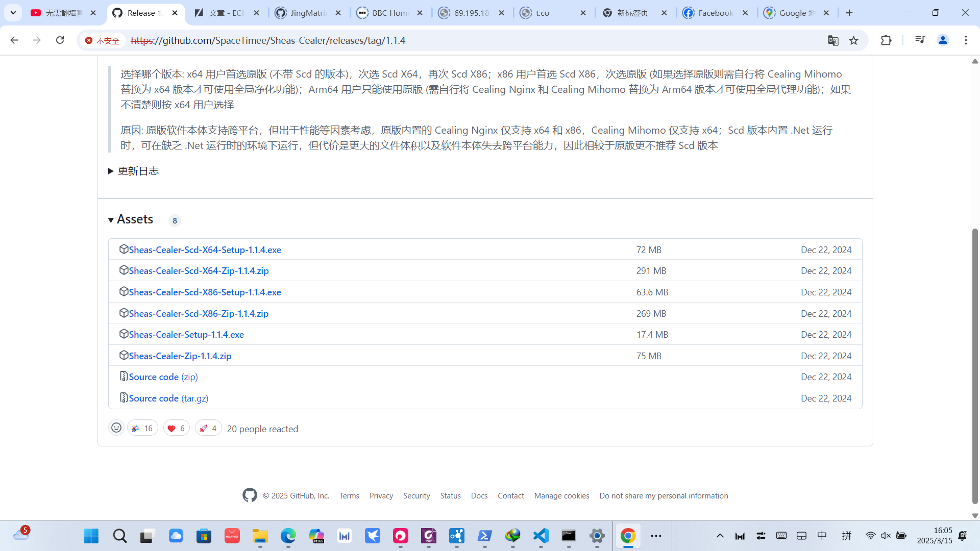This screenshot has height=551, width=980.
Task: Toggle the party popper reaction with 16
Action: [x=142, y=428]
